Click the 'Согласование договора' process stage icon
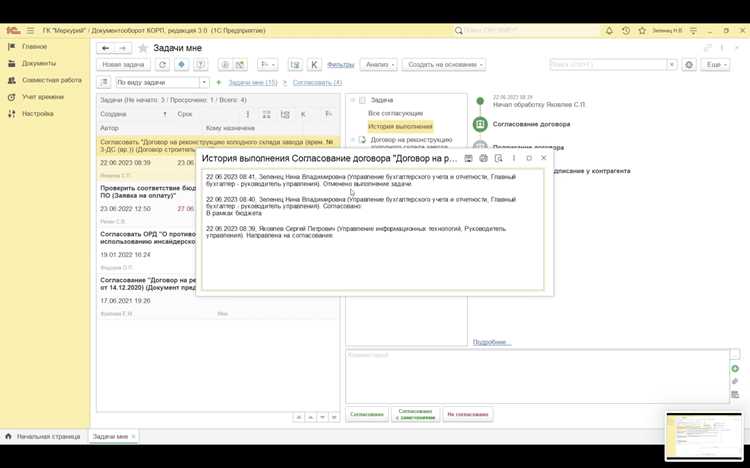Screen dimensions: 750x468 (x=480, y=124)
